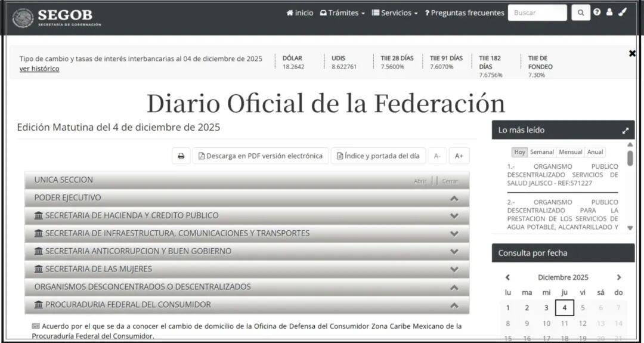Expand Secretaria de las Mujeres row
The width and height of the screenshot is (644, 343).
coord(247,269)
